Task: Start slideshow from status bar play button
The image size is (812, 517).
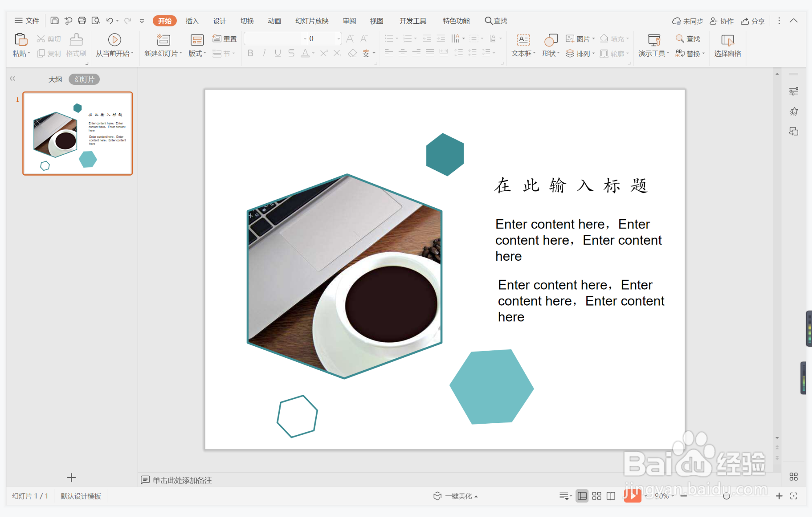Action: (632, 495)
